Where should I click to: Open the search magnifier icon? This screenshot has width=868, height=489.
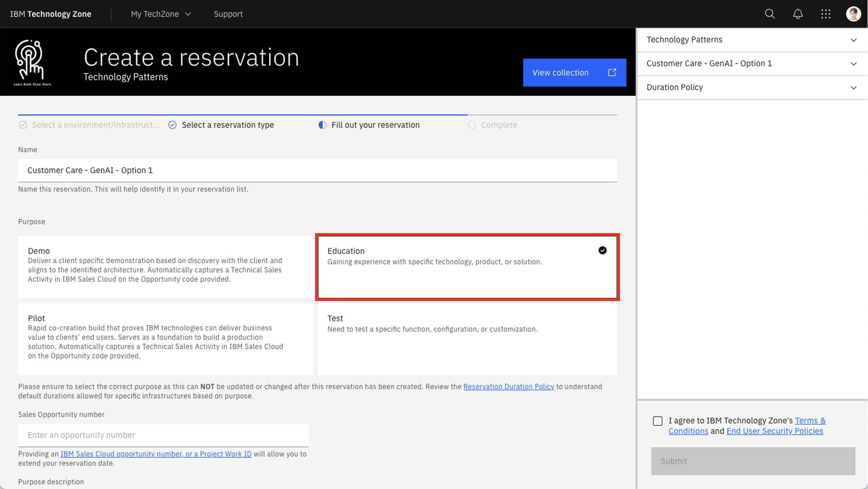(x=770, y=14)
